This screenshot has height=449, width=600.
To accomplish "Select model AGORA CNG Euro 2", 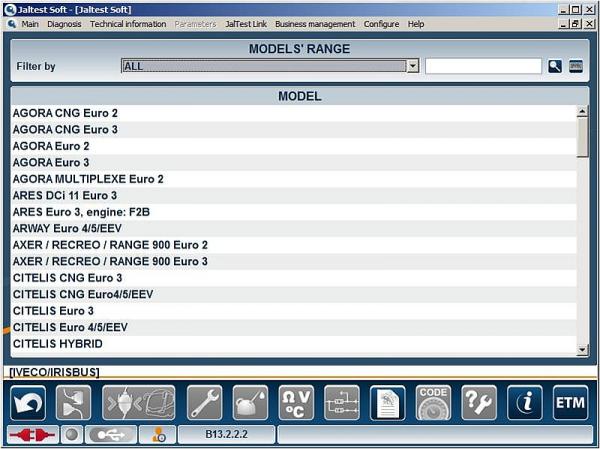I will point(294,113).
